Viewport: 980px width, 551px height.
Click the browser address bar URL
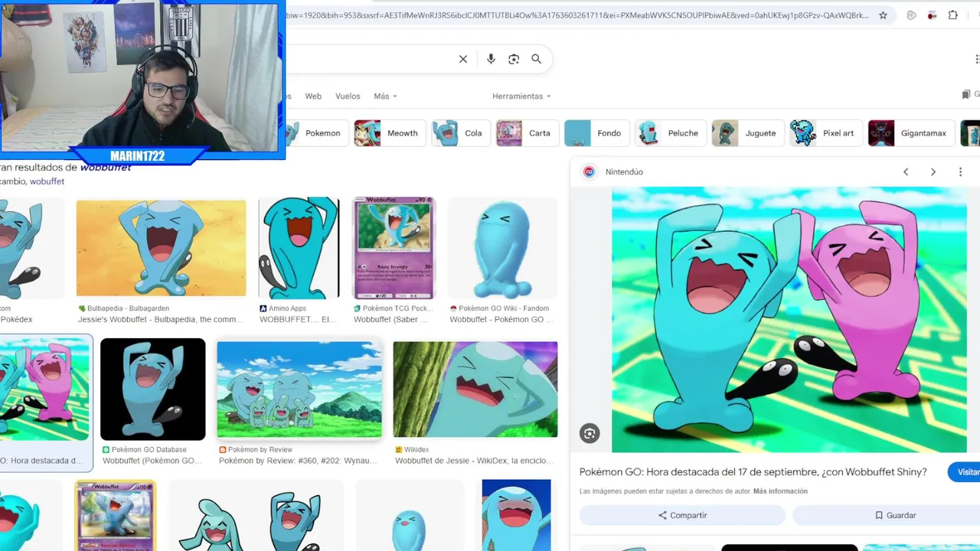[x=578, y=15]
